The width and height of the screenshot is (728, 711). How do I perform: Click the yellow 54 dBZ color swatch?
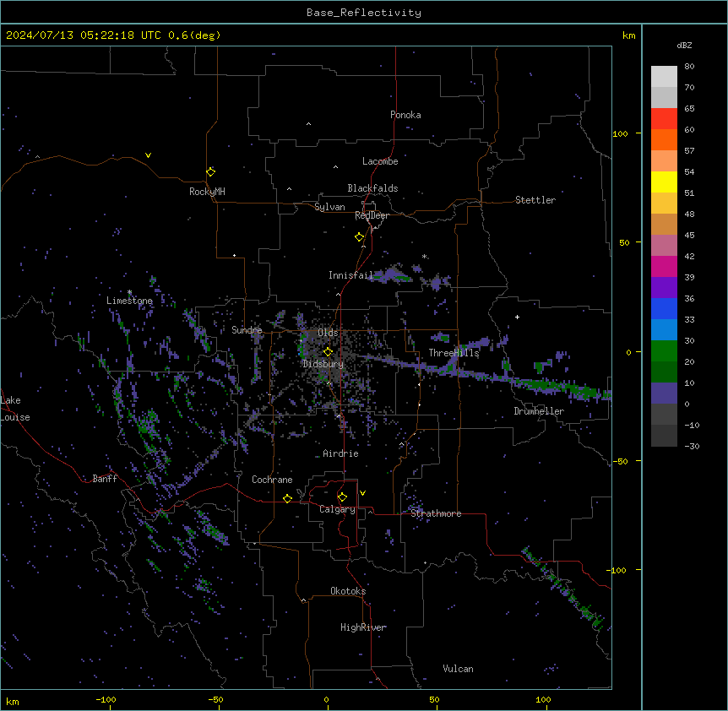(664, 182)
